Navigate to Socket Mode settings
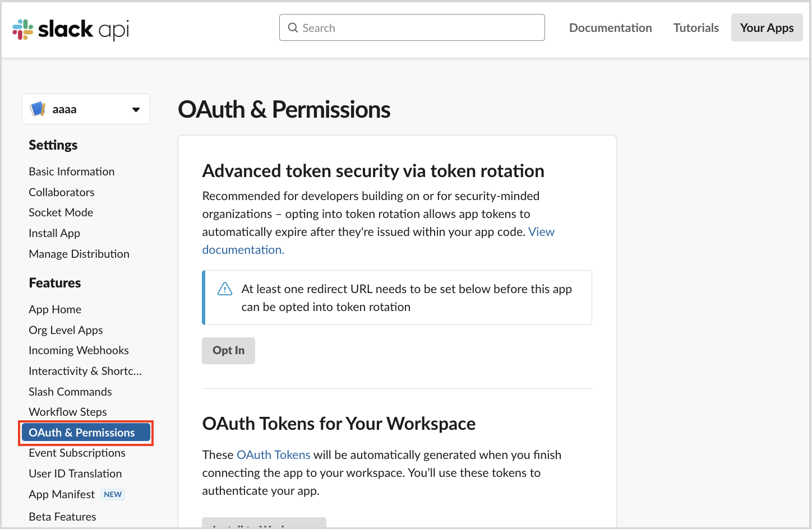Screen dimensions: 812x529 (61, 212)
